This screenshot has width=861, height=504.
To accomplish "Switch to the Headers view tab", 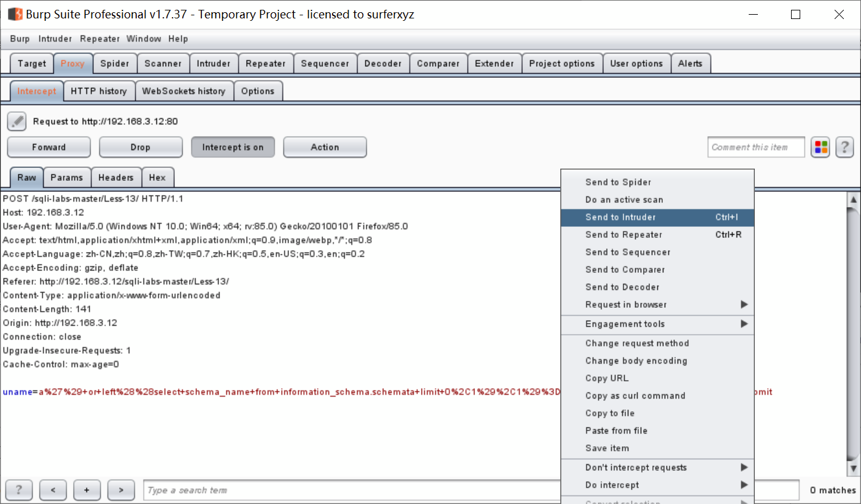I will (116, 177).
